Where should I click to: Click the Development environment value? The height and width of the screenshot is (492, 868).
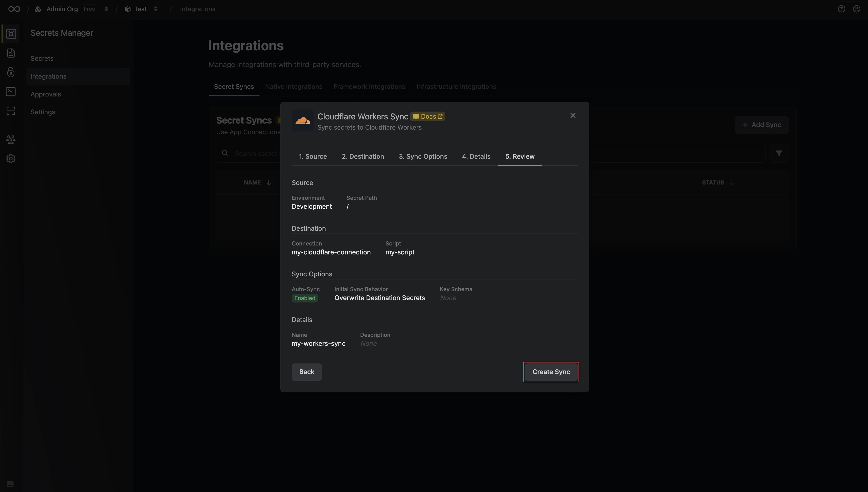point(312,206)
